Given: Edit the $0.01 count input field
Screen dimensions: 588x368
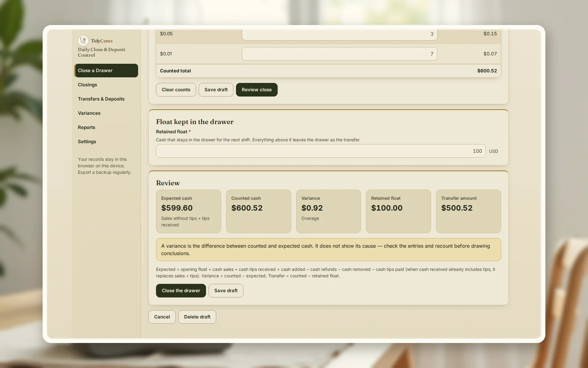Looking at the screenshot, I should coord(340,54).
